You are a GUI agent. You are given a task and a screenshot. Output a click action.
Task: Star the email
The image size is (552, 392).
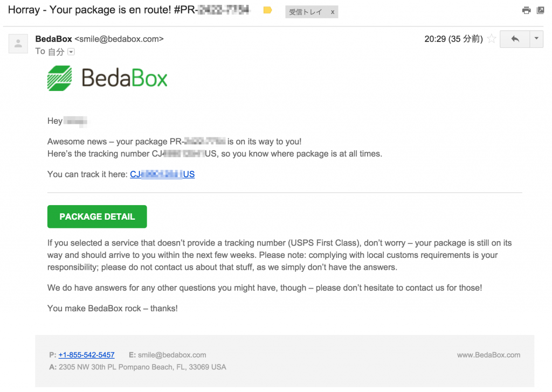[x=491, y=39]
